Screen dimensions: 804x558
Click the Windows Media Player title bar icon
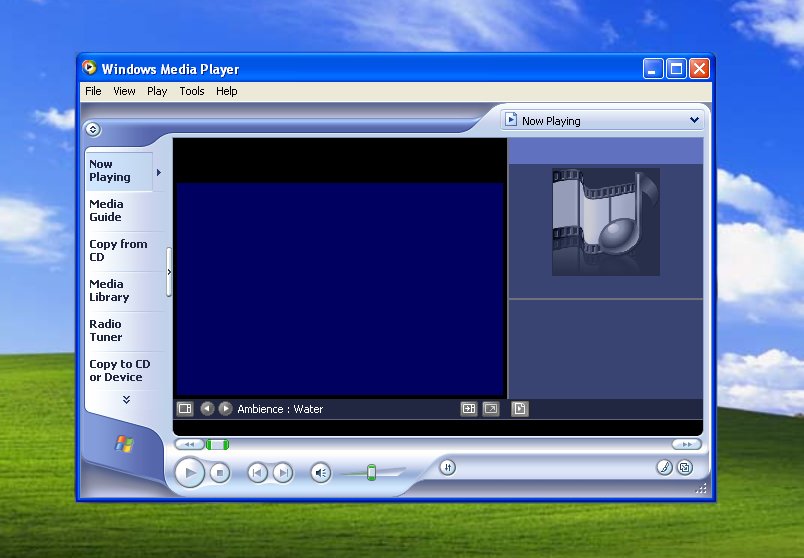[x=89, y=67]
